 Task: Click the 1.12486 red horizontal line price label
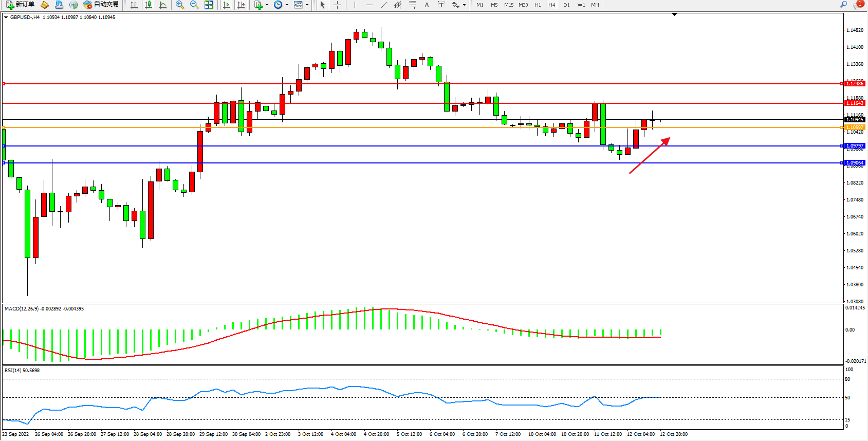point(855,83)
